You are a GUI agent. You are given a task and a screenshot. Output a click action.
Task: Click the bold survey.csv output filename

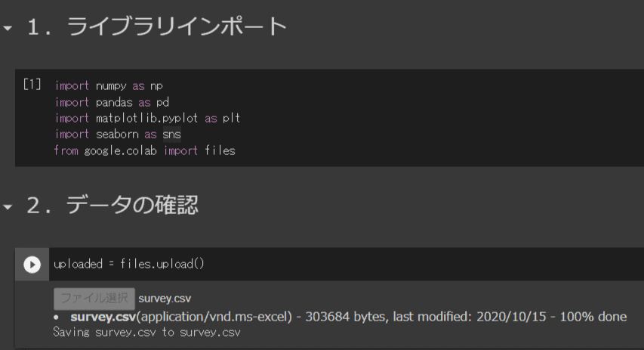pyautogui.click(x=103, y=316)
